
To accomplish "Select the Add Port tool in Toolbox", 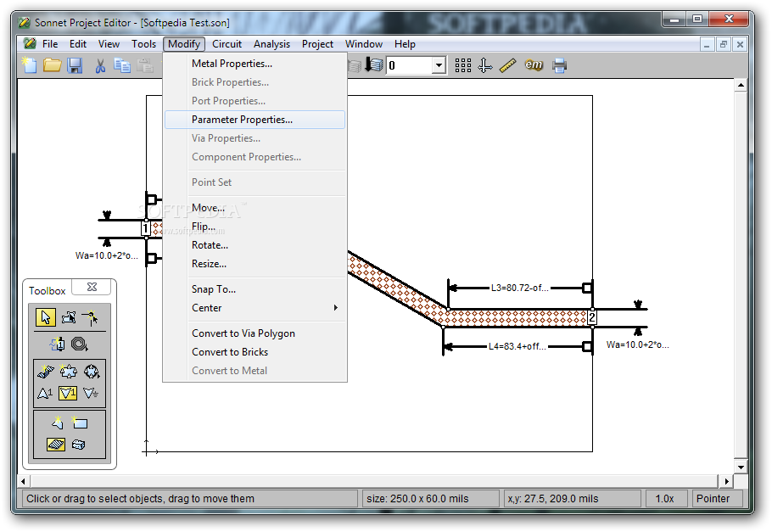I will (x=58, y=344).
